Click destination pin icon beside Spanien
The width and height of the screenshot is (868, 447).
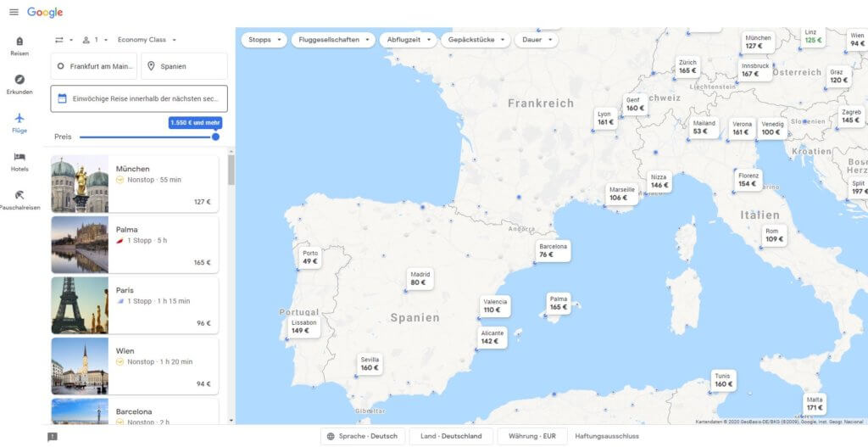(151, 66)
